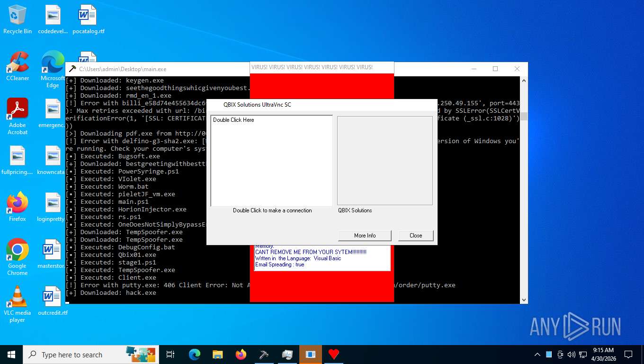Click 'Executed: stage1.ps1' console line
The height and width of the screenshot is (364, 644).
tap(111, 263)
